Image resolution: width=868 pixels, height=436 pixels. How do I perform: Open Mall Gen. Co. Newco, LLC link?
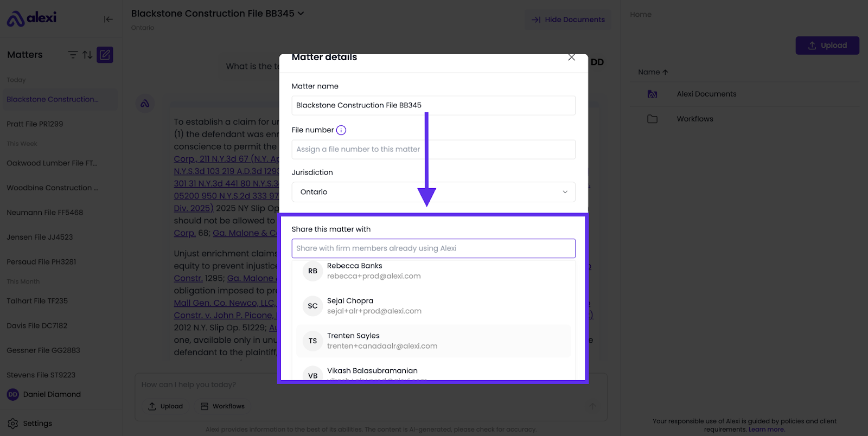225,303
